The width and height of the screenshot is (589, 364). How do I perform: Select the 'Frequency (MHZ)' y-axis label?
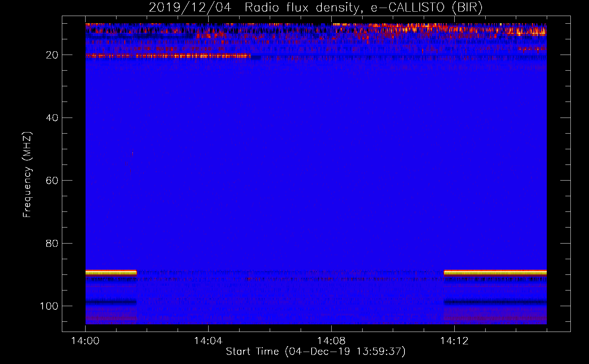[x=27, y=175]
